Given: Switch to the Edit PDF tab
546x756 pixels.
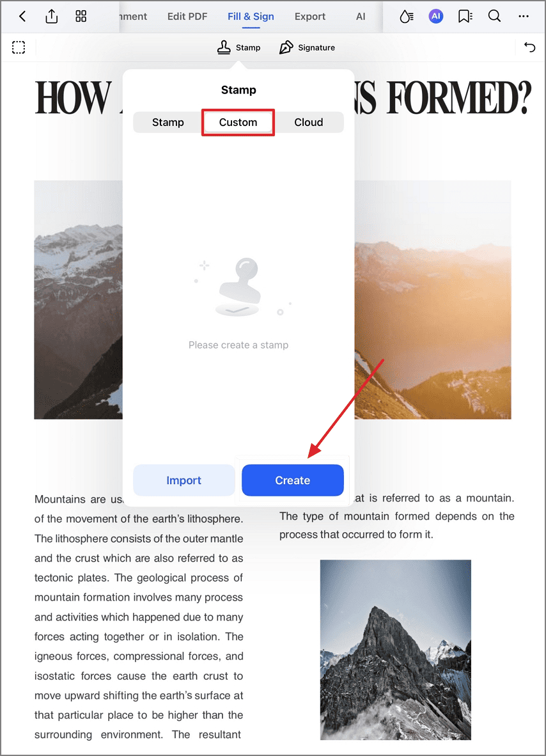Looking at the screenshot, I should click(187, 17).
